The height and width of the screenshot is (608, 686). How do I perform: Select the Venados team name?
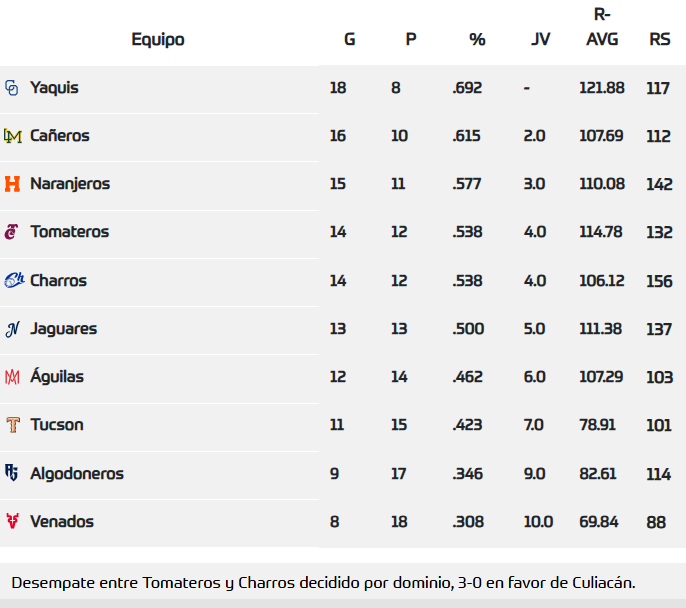coord(62,521)
